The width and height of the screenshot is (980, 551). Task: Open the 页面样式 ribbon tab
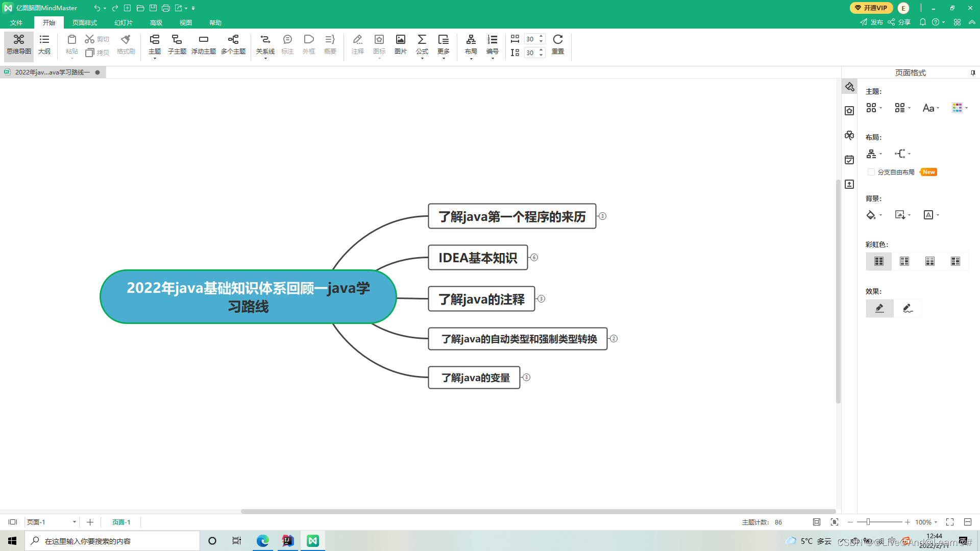(85, 22)
